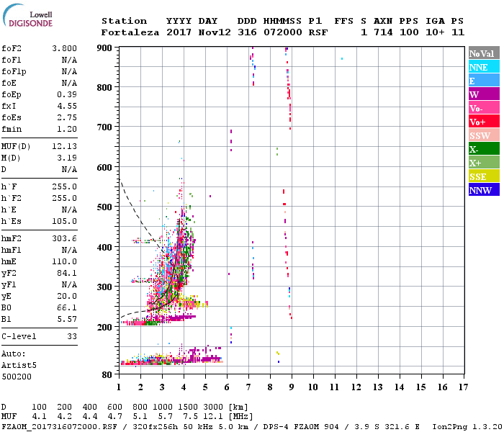This screenshot has height=432, width=504.
Task: Click the Fortaleza station name
Action: [130, 32]
